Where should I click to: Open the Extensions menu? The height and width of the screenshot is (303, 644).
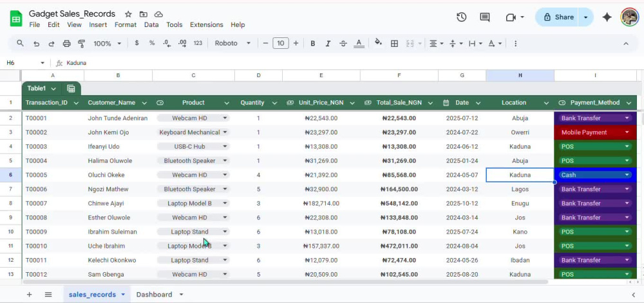click(x=206, y=24)
